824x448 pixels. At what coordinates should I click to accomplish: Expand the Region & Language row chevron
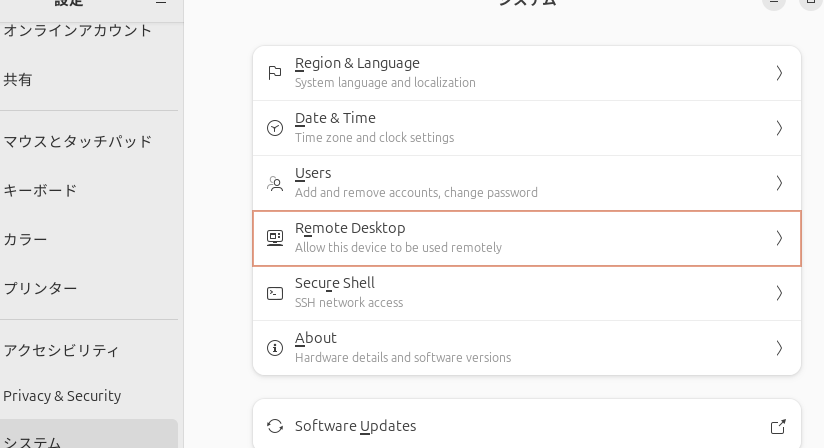779,73
